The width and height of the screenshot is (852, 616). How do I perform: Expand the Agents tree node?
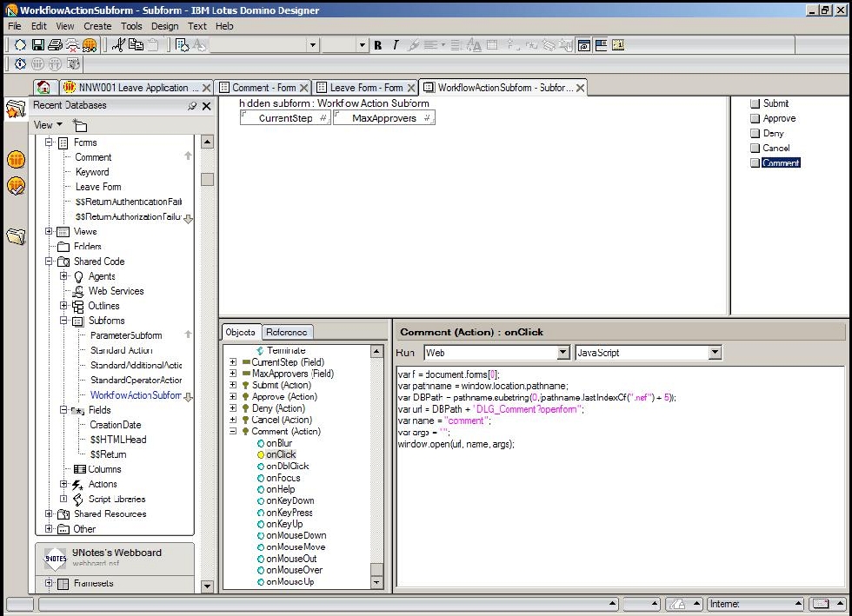click(x=63, y=276)
